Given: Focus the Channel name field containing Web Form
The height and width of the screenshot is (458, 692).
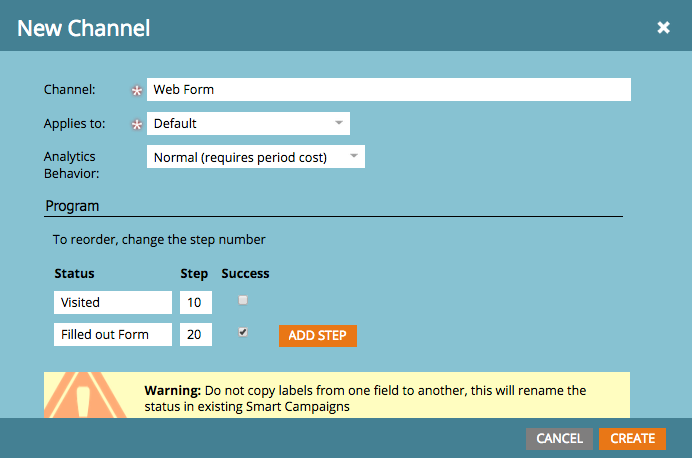Looking at the screenshot, I should tap(389, 90).
